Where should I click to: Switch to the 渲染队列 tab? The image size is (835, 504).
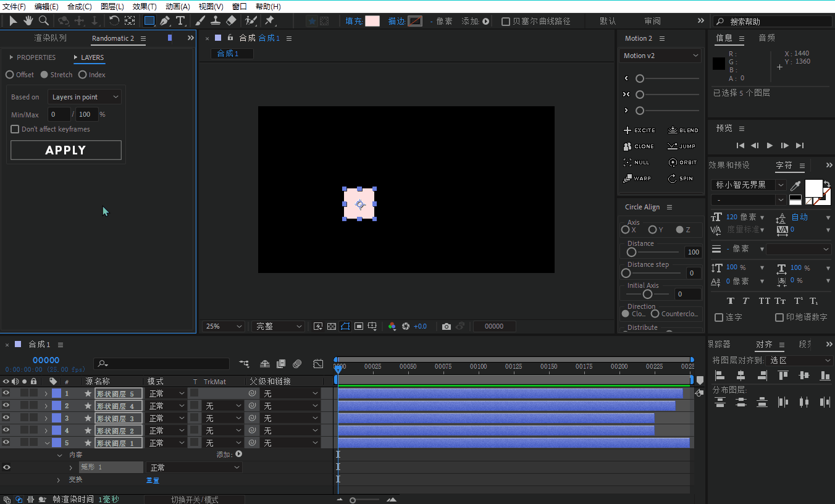(x=50, y=38)
